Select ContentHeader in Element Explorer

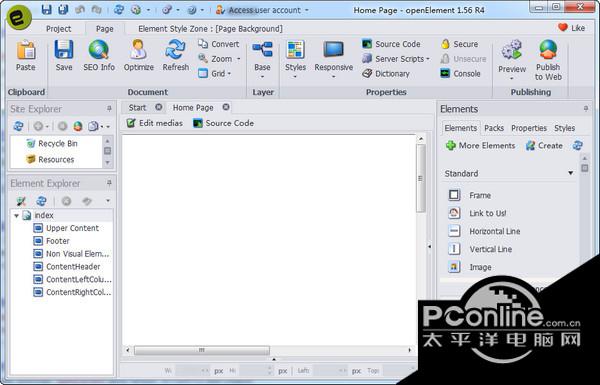point(67,267)
